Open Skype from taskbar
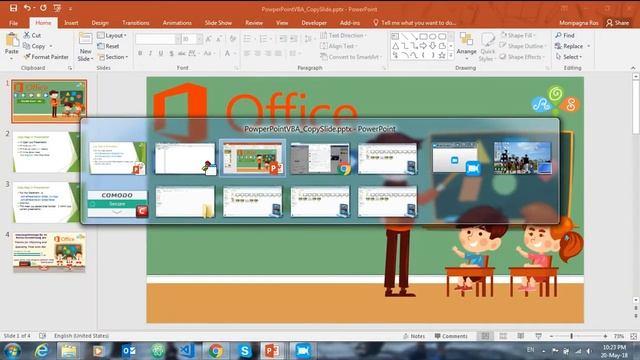Image resolution: width=640 pixels, height=360 pixels. pyautogui.click(x=244, y=351)
